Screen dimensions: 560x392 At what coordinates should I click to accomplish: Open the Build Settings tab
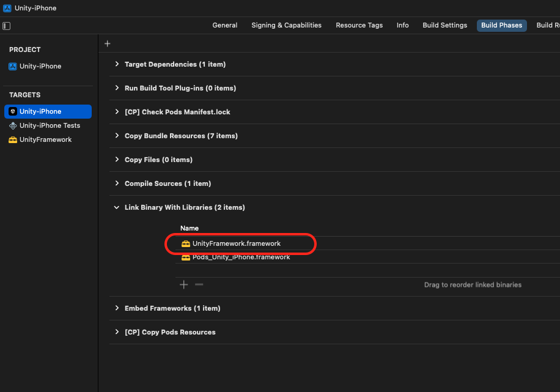444,25
